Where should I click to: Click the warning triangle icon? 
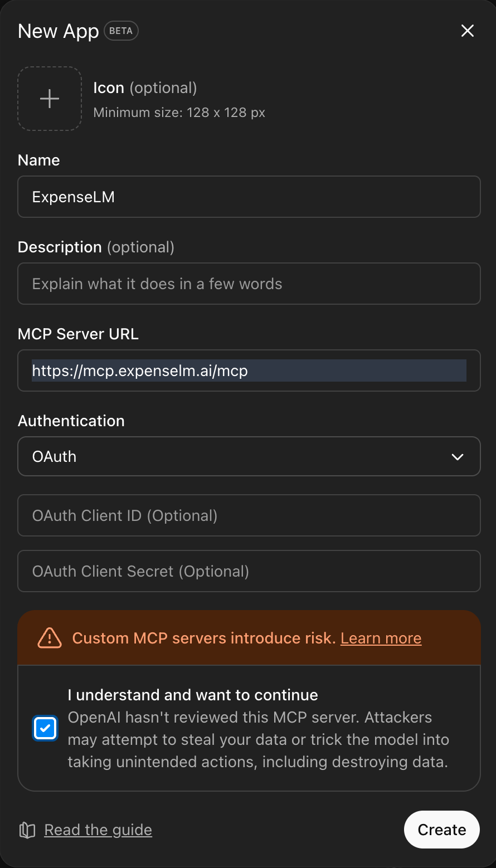tap(50, 638)
